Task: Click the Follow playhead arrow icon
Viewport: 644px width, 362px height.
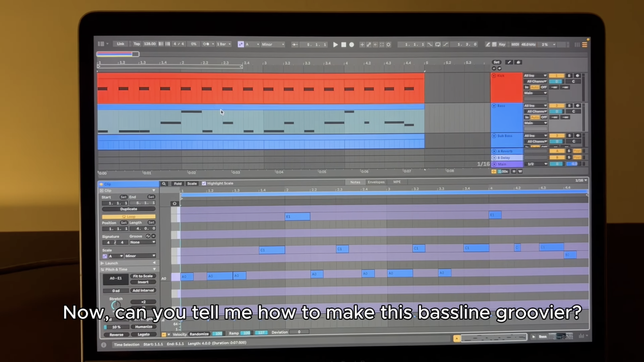Action: click(x=295, y=44)
